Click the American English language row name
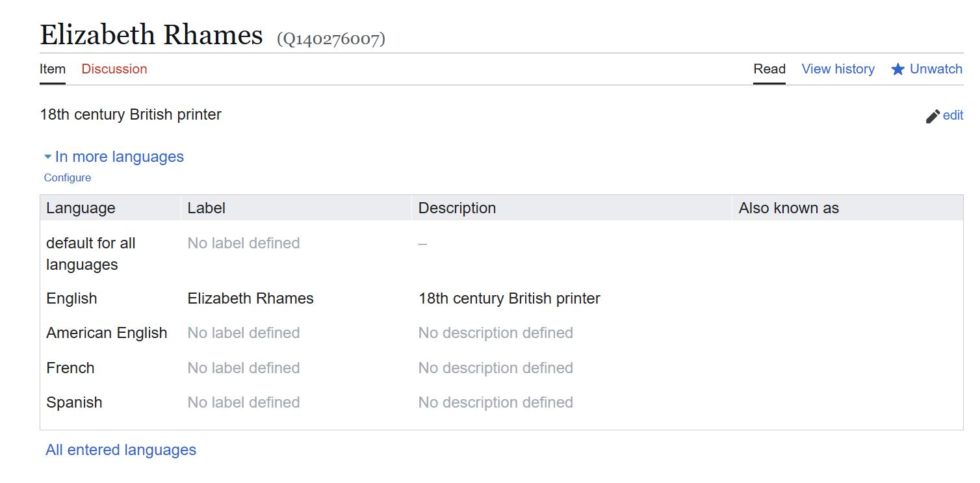 [x=107, y=333]
